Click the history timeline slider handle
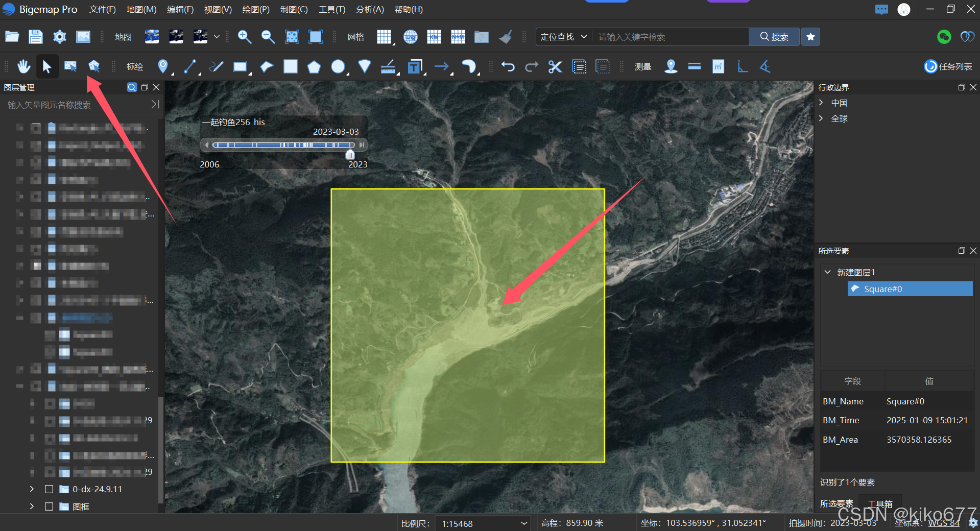 pyautogui.click(x=350, y=154)
